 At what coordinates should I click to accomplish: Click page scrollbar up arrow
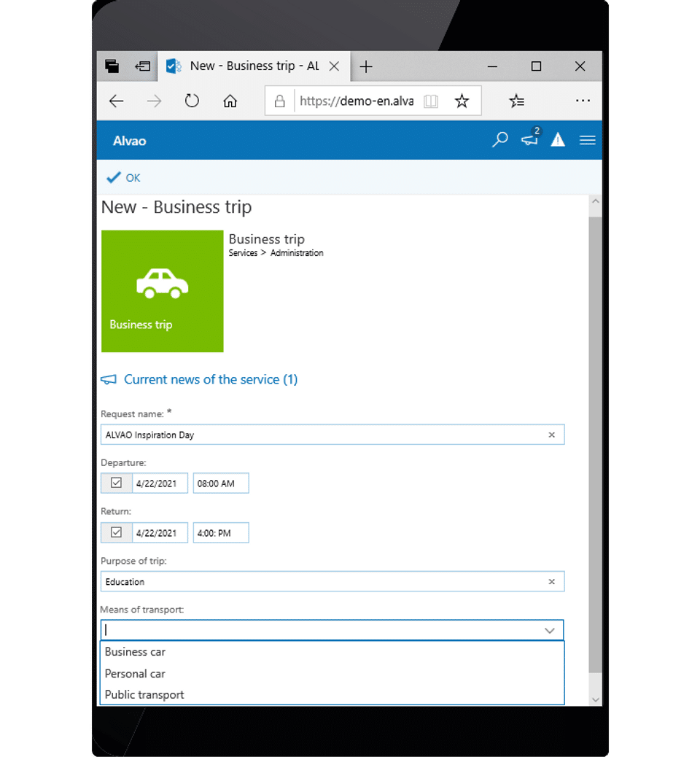tap(595, 201)
